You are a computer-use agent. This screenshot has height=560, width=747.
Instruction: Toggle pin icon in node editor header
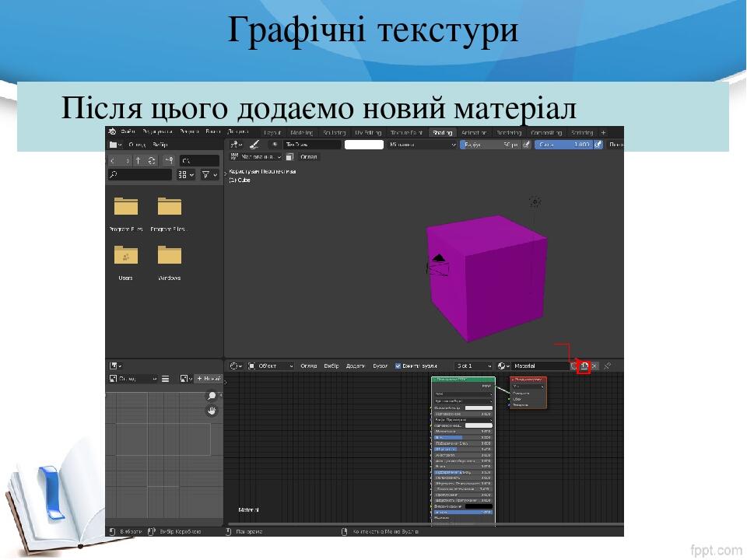(607, 366)
